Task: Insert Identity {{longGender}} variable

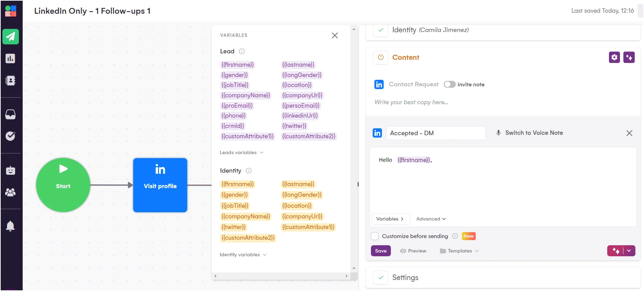Action: 302,195
